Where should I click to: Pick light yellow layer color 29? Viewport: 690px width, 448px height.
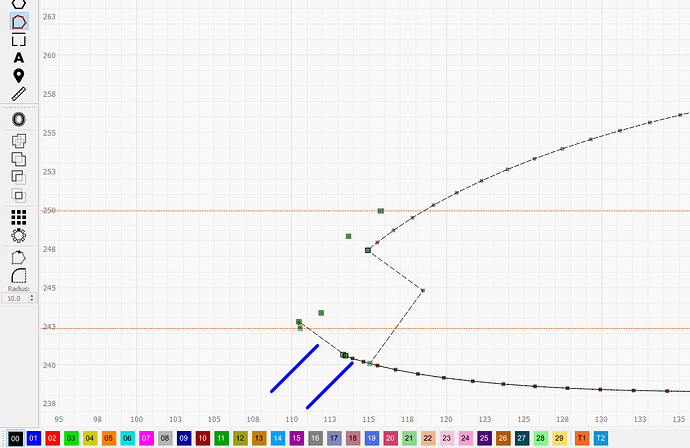point(559,438)
